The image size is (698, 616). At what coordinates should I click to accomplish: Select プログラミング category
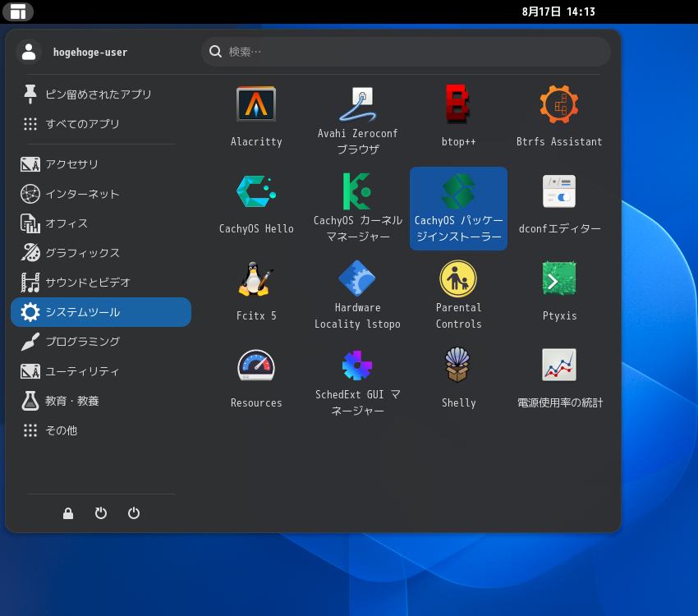pos(101,342)
